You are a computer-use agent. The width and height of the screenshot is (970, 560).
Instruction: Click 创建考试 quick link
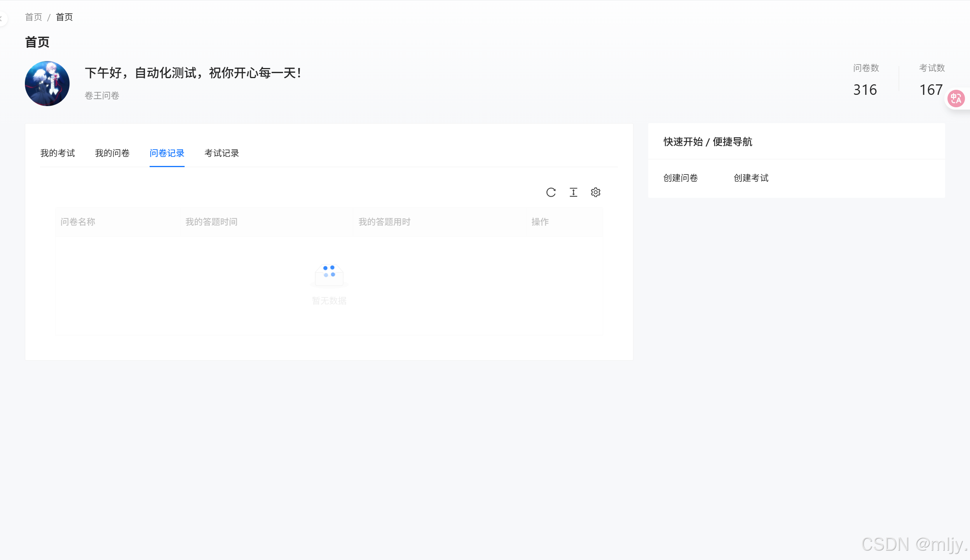(751, 178)
